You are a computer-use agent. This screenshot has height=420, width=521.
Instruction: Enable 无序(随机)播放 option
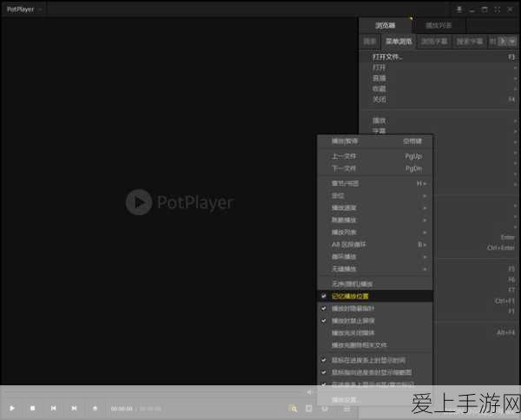pyautogui.click(x=375, y=284)
